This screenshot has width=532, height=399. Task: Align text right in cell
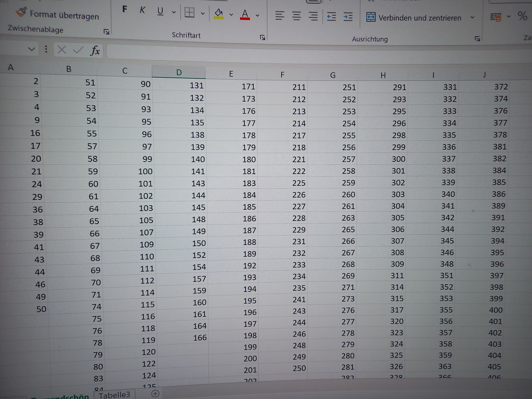(313, 16)
